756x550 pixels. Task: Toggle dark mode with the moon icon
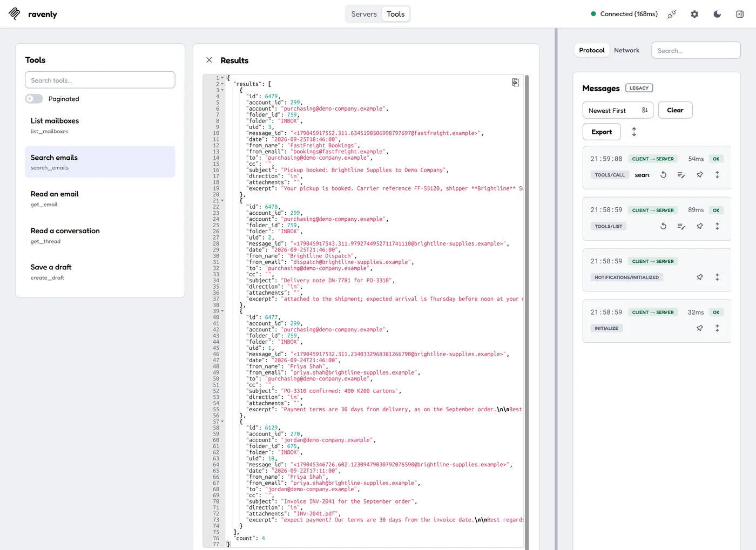[717, 14]
